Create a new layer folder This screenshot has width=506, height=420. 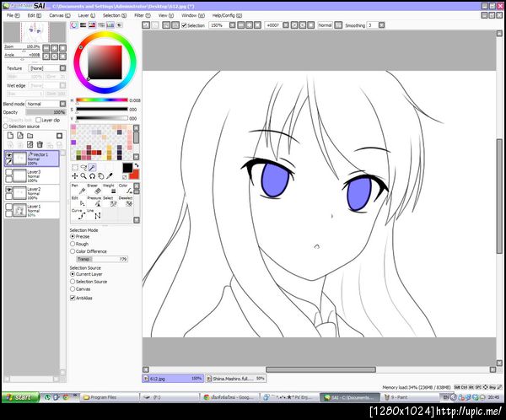30,136
